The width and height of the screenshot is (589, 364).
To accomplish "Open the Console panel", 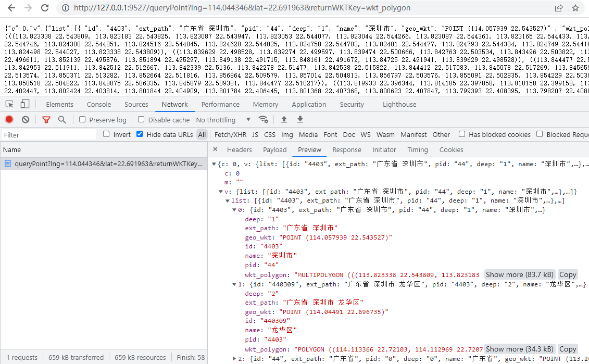I will 99,105.
